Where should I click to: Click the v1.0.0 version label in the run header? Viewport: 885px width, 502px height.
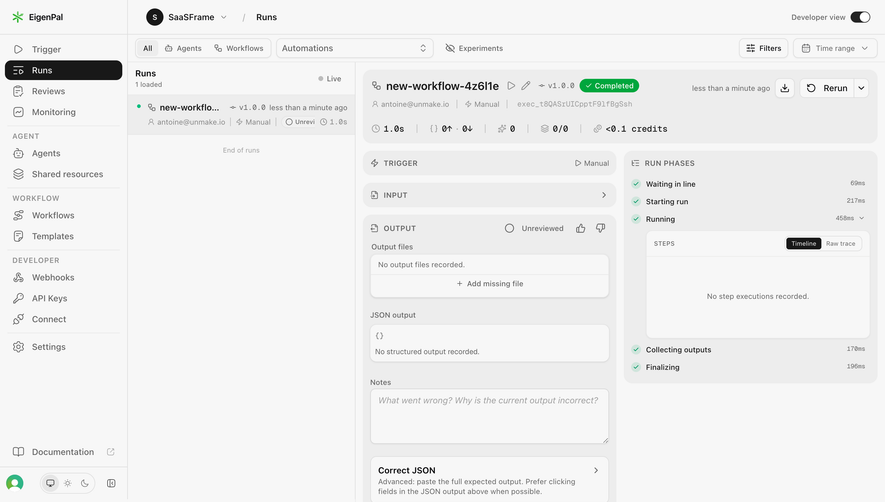(557, 86)
